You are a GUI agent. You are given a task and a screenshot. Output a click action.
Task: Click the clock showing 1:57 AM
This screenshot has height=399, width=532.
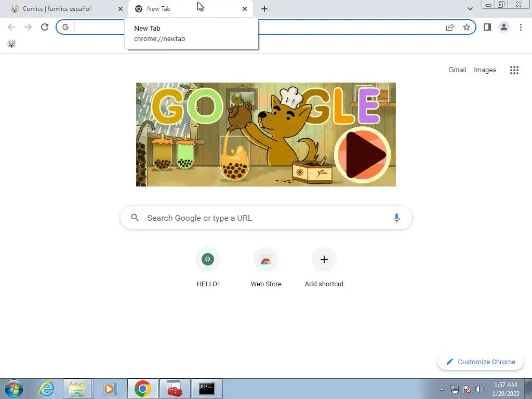[506, 389]
